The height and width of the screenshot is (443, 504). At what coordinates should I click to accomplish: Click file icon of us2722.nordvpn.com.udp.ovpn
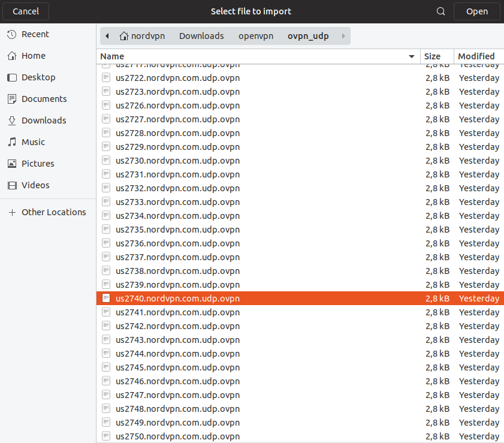[x=106, y=78]
